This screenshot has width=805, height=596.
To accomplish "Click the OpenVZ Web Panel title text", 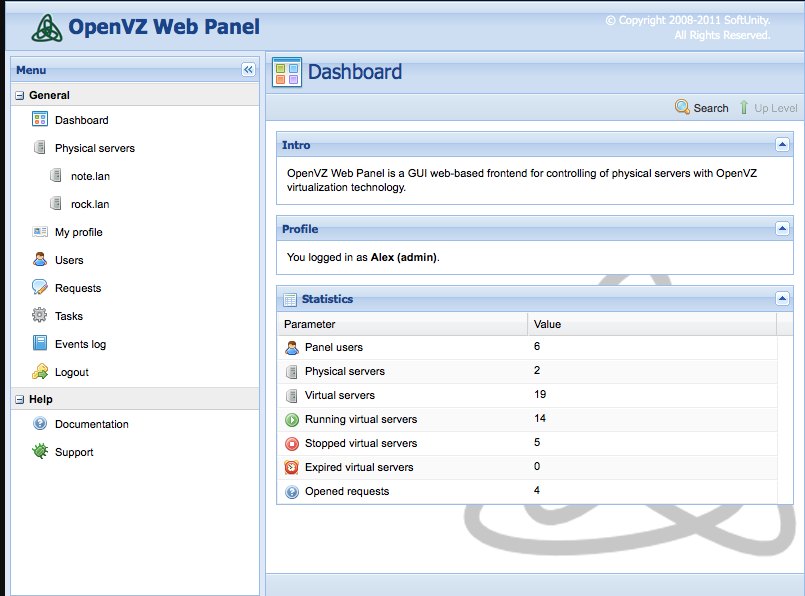I will [164, 27].
